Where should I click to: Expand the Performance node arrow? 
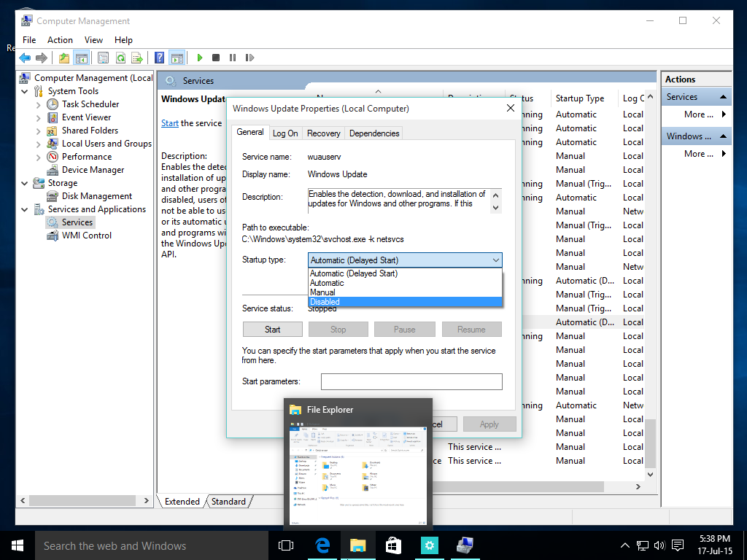(39, 157)
